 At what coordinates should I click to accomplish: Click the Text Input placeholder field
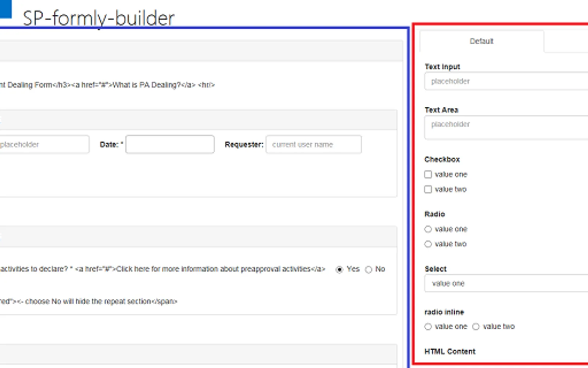coord(506,81)
